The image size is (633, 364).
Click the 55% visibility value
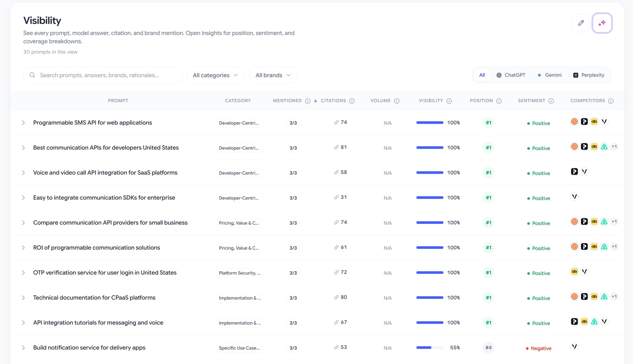point(455,348)
